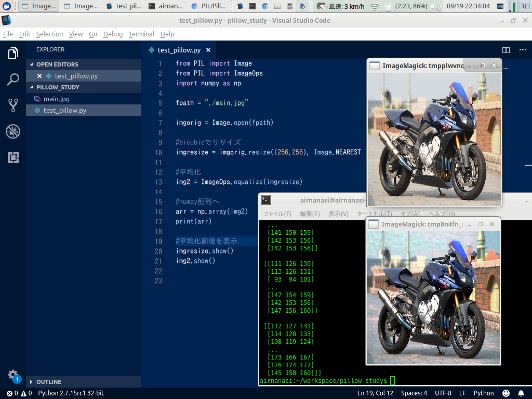Click the Explorer icon in the activity bar
Screen dimensions: 532x399
point(12,52)
